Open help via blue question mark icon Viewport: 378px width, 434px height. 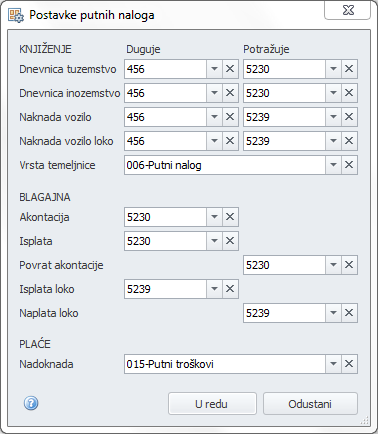click(x=31, y=403)
